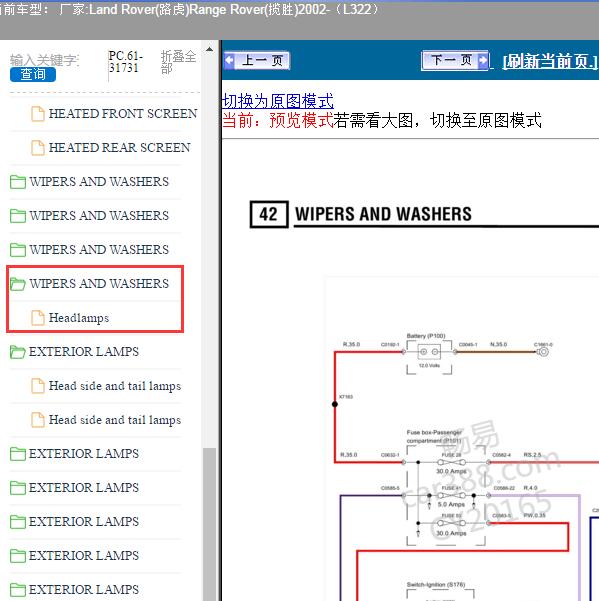The width and height of the screenshot is (599, 601).
Task: Select the PC.61-31731 text
Action: click(125, 62)
